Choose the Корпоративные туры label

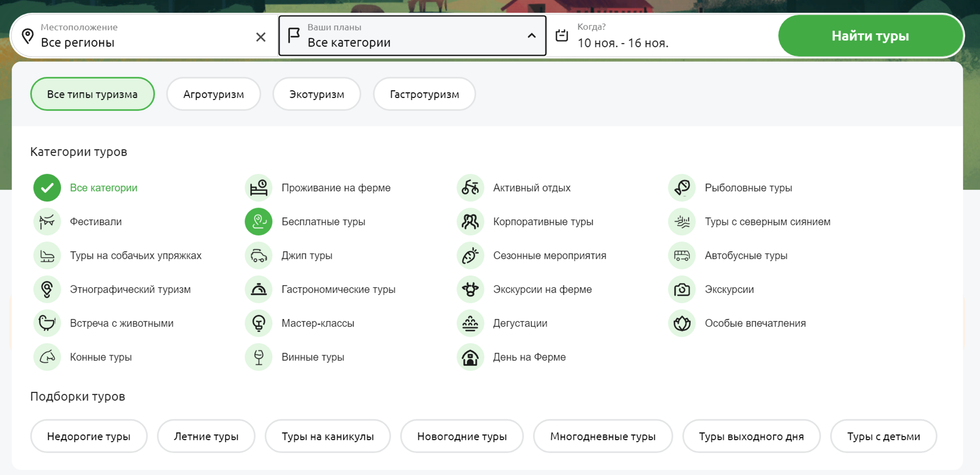pyautogui.click(x=543, y=221)
